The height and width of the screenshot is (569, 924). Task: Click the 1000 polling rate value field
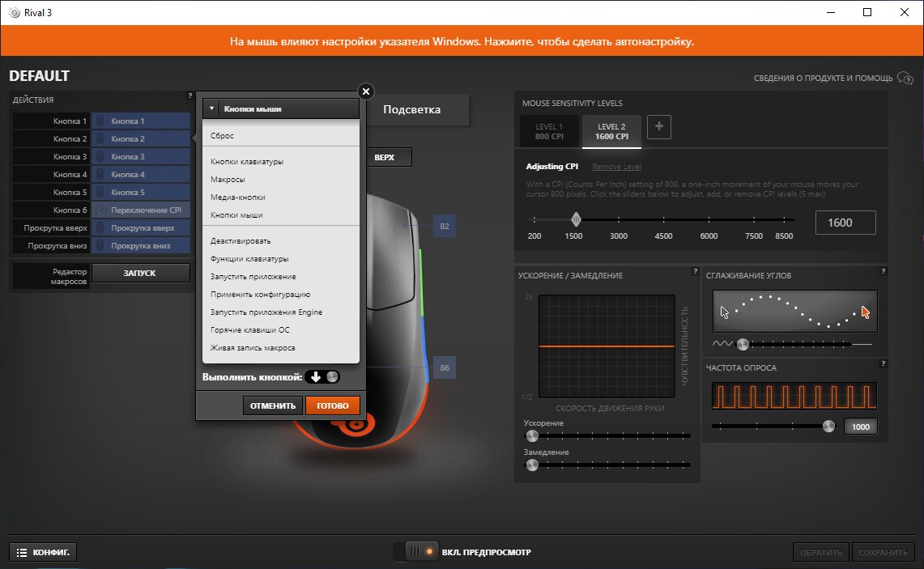coord(860,427)
